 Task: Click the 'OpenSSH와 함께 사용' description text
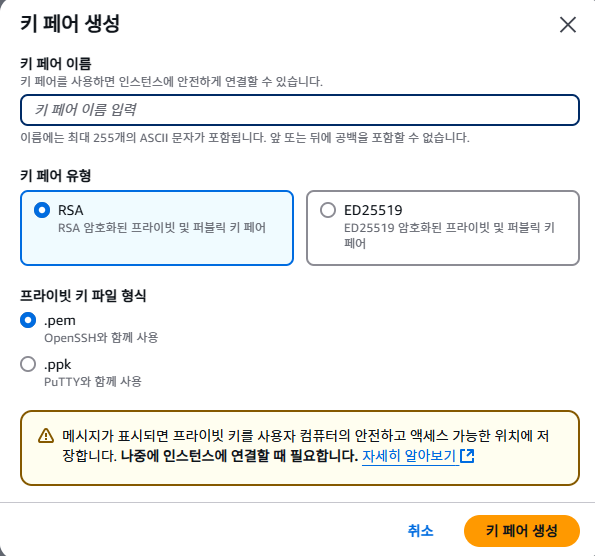click(101, 337)
